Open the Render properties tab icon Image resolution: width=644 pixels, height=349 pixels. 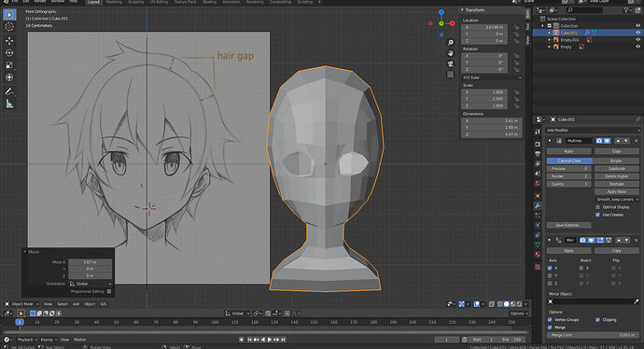point(538,144)
